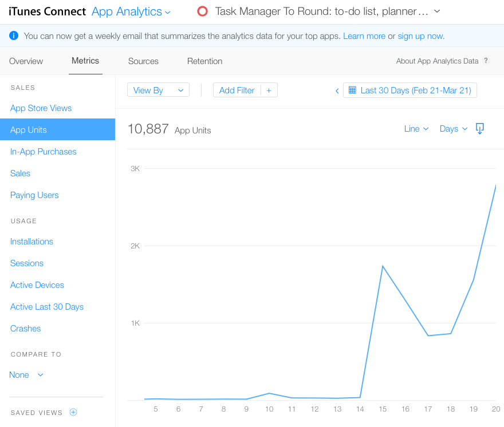This screenshot has height=427, width=504.
Task: Select Sessions metric
Action: (27, 263)
